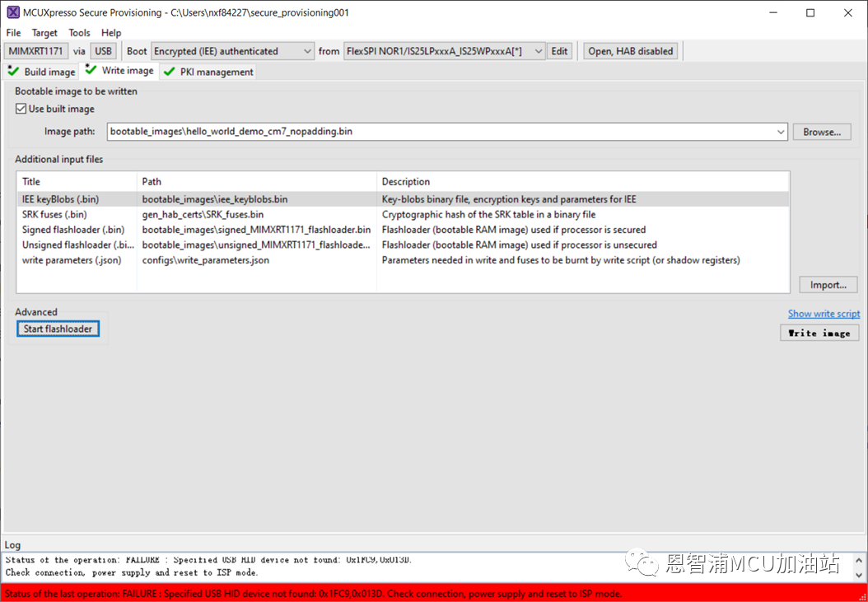Expand the Image path dropdown arrow
868x602 pixels.
coord(781,132)
